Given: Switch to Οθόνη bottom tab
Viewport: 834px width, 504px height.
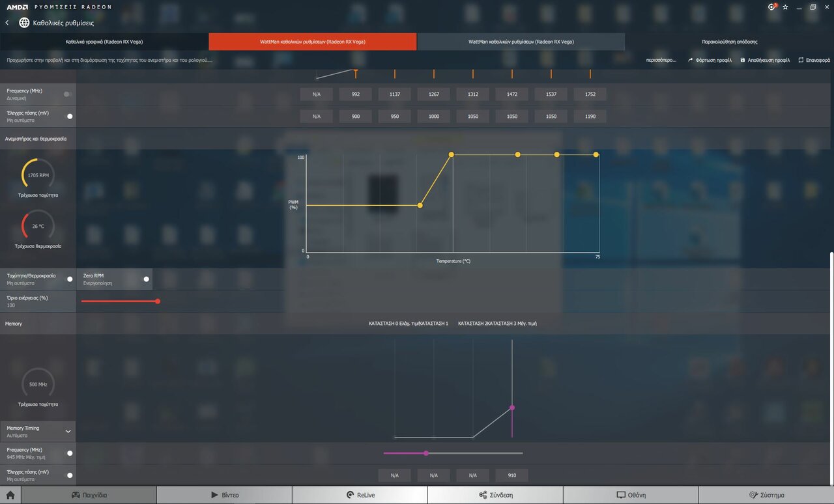Looking at the screenshot, I should 631,495.
